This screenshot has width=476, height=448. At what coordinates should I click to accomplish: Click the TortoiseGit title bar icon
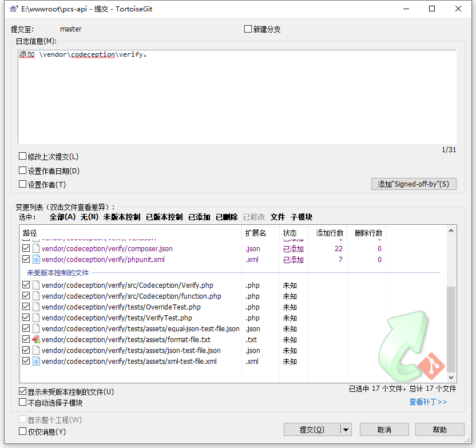click(14, 9)
